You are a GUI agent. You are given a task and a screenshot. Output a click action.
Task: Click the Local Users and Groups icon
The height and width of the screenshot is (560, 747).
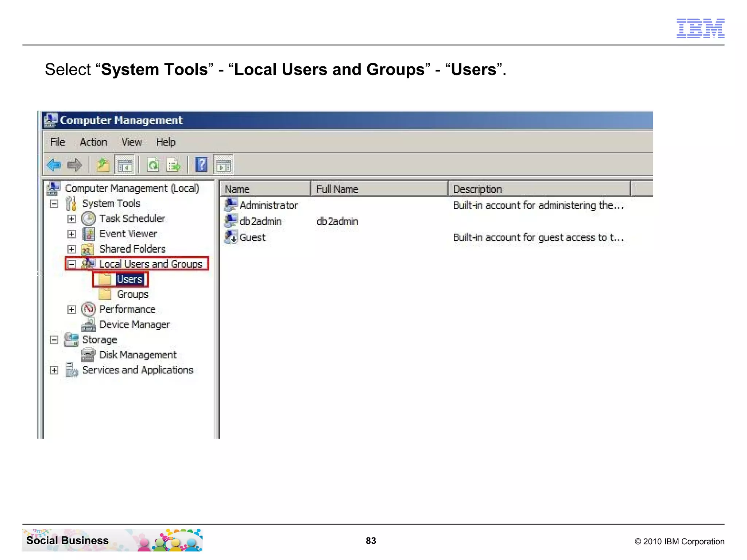pos(88,264)
